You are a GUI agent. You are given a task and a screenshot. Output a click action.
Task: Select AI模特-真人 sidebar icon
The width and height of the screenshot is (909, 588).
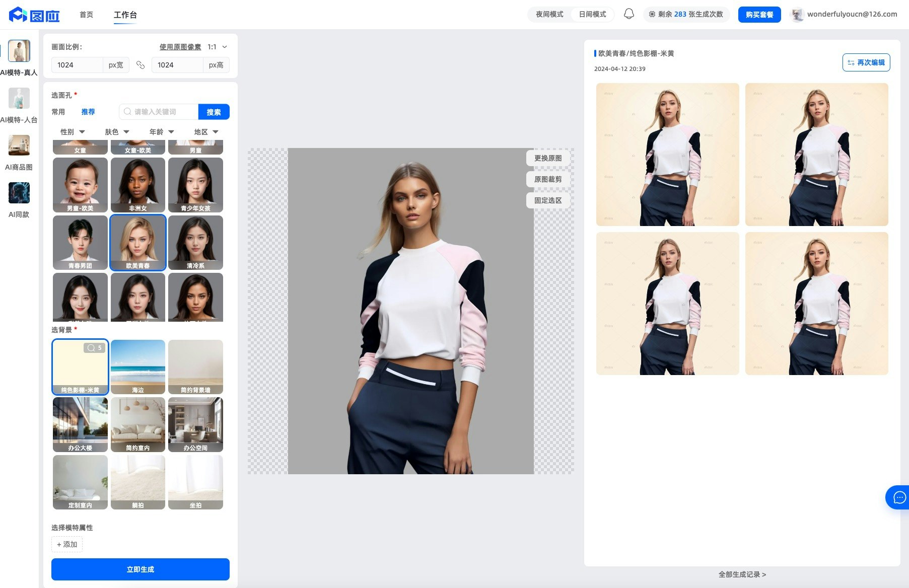pyautogui.click(x=19, y=51)
